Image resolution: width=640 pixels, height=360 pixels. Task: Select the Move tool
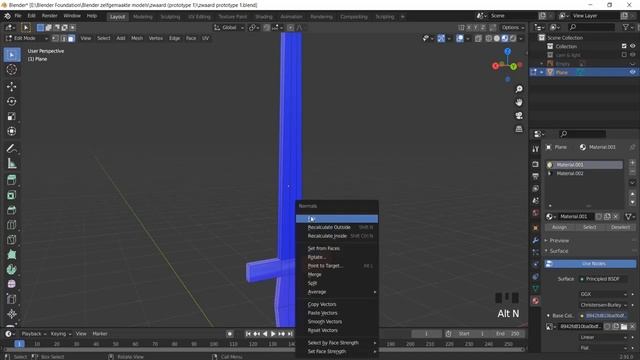(x=12, y=86)
